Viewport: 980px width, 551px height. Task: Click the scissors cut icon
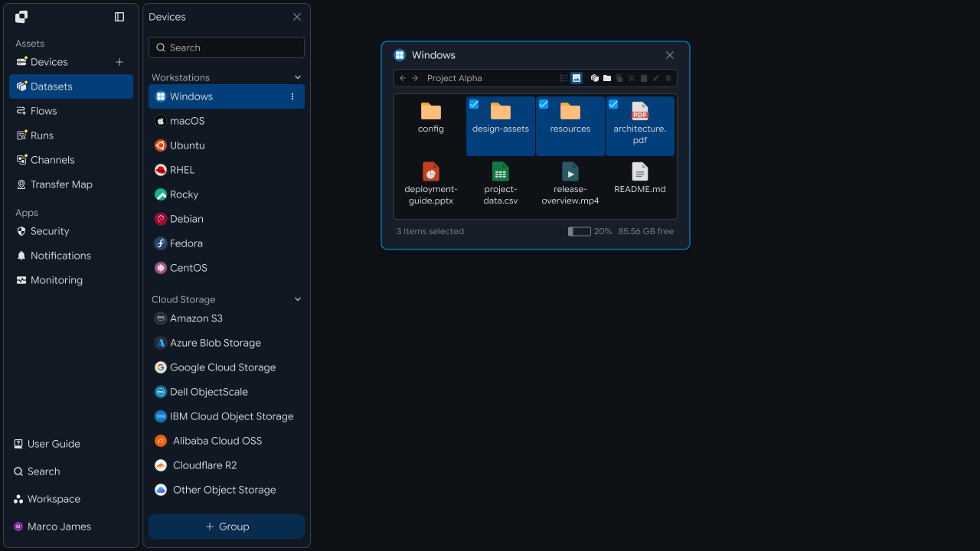(x=632, y=78)
